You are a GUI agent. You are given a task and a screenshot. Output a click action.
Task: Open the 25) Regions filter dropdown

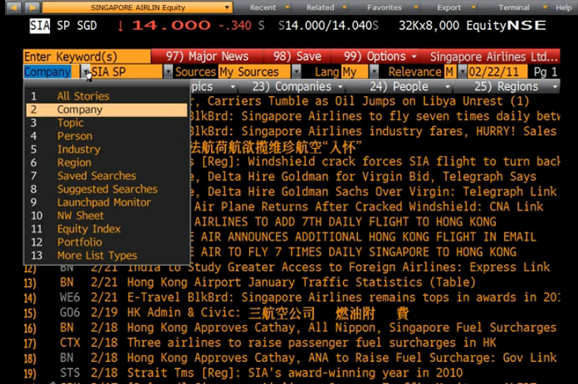pyautogui.click(x=506, y=87)
